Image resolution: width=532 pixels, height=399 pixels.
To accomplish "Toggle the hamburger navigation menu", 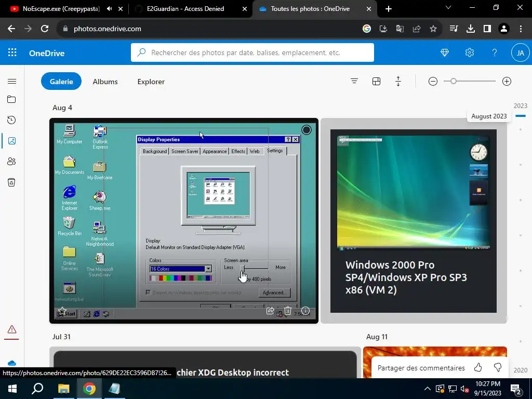I will click(12, 81).
